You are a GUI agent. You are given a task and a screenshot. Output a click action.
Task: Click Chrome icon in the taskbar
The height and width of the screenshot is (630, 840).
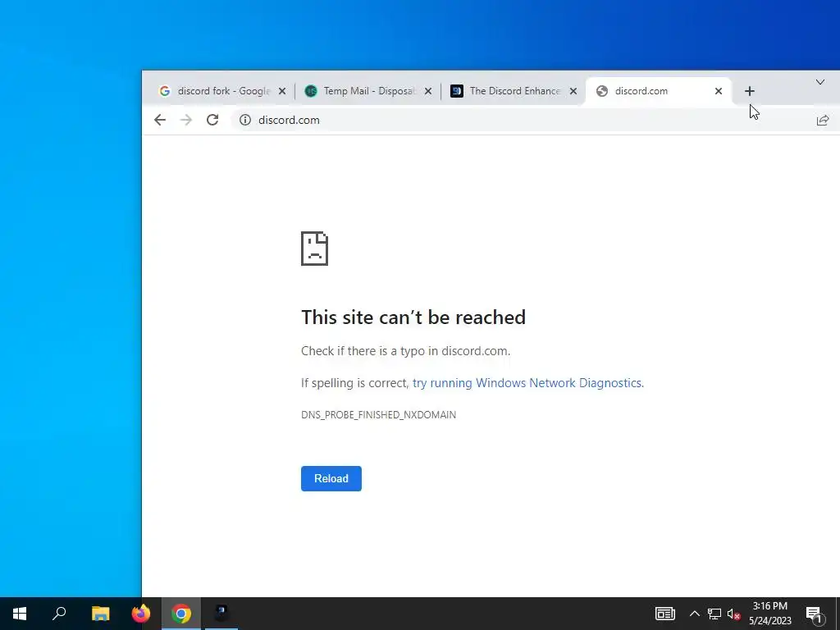pos(181,614)
